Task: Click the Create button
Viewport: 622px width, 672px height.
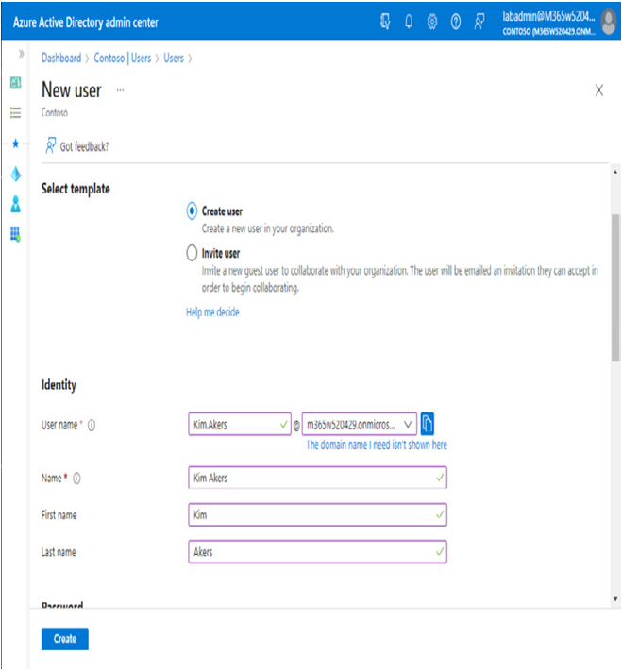Action: (x=65, y=639)
